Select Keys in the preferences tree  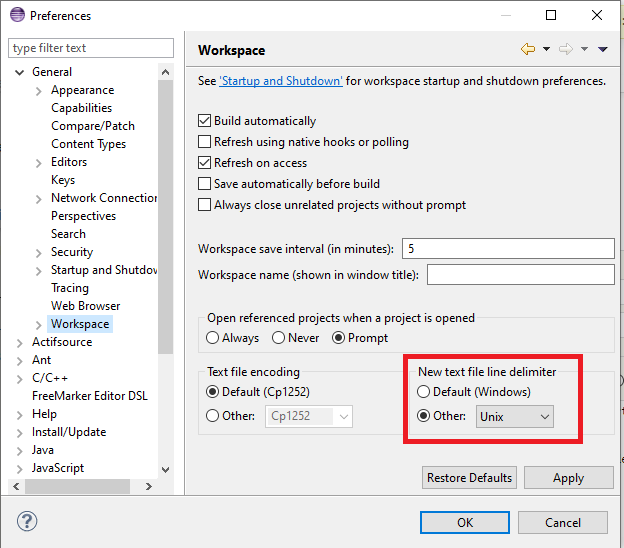coord(63,180)
